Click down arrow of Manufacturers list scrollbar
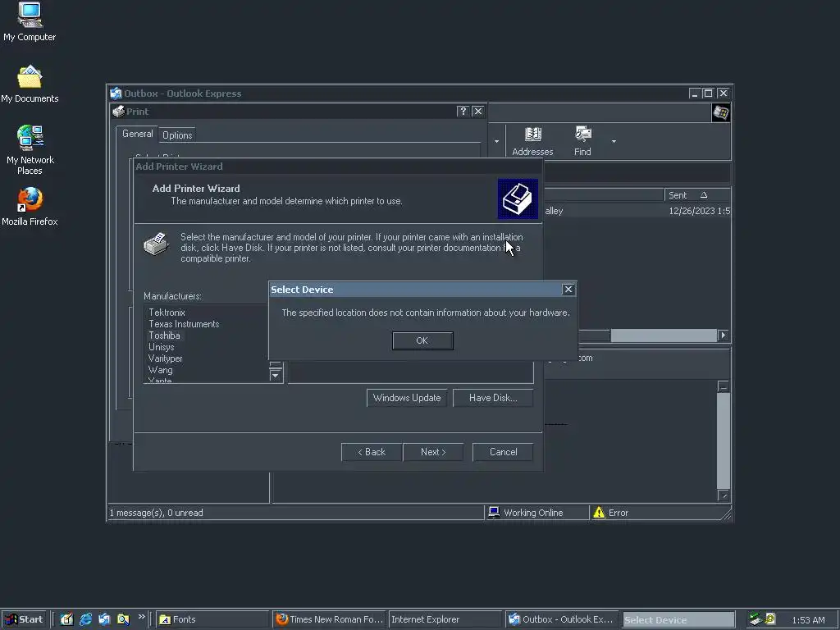The height and width of the screenshot is (630, 840). tap(276, 376)
